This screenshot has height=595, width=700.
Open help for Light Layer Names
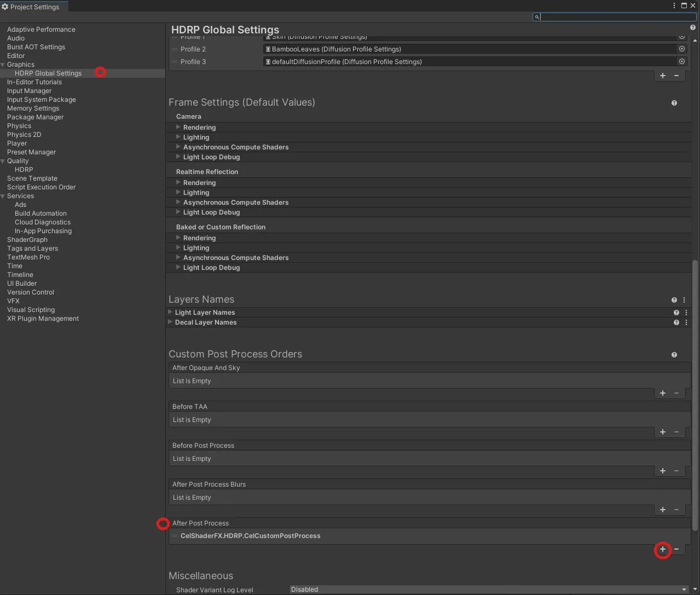click(676, 313)
